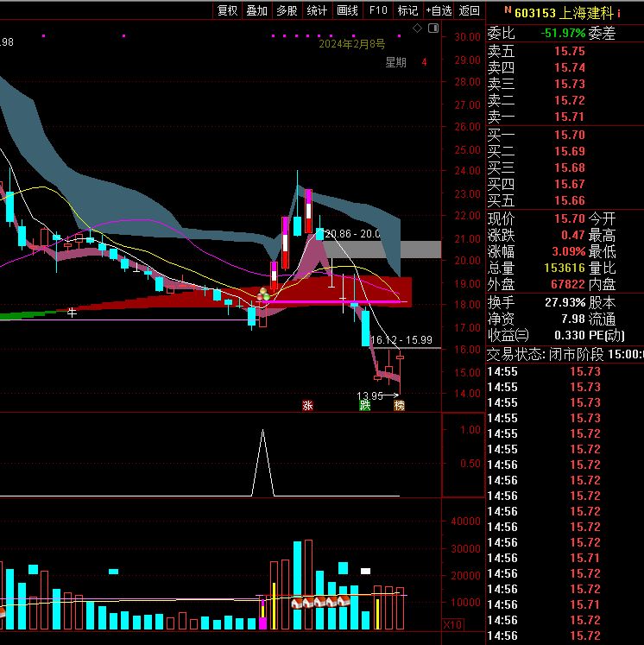Open the 统计 statistics function

(x=317, y=10)
